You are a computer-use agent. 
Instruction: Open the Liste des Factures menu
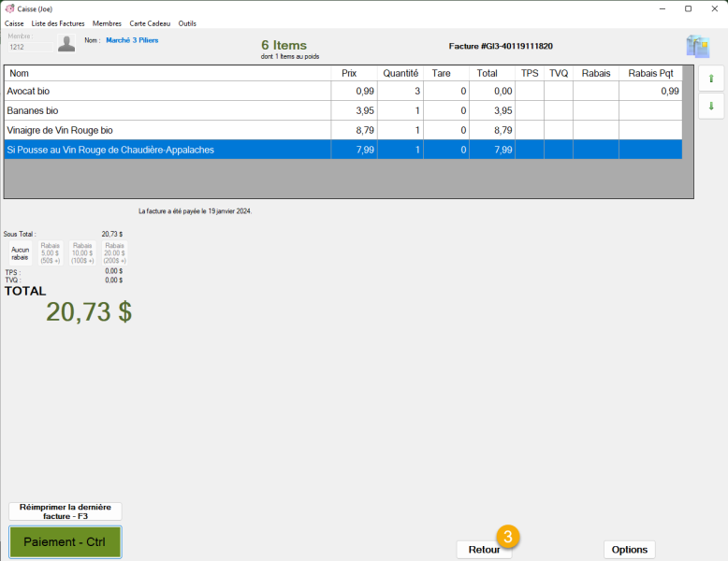click(58, 23)
